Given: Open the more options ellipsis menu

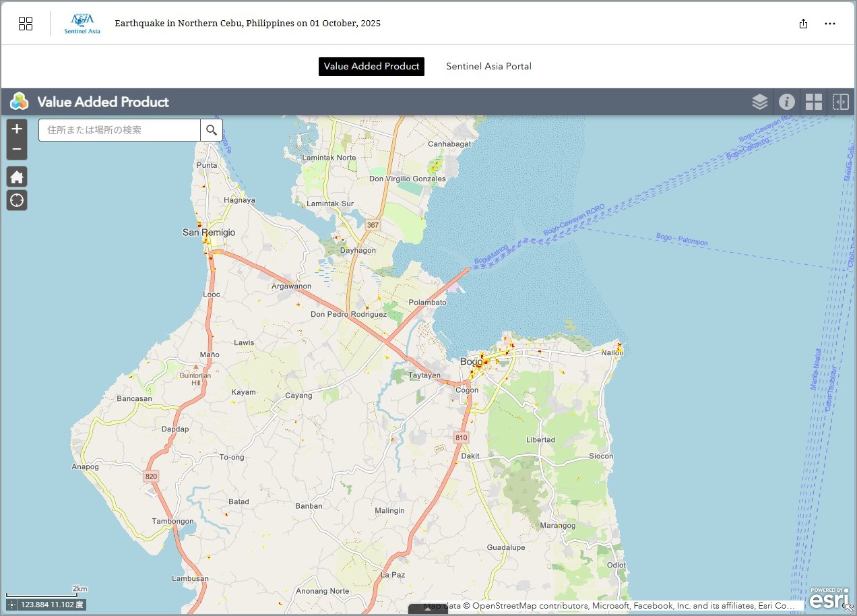Looking at the screenshot, I should [x=830, y=24].
